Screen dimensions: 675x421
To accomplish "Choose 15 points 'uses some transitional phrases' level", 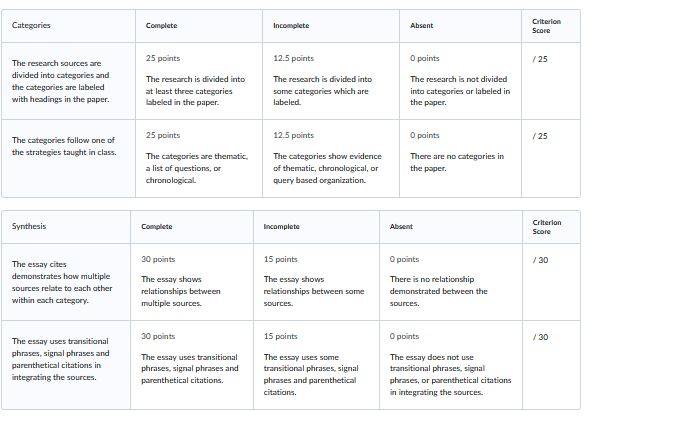I will tap(316, 365).
